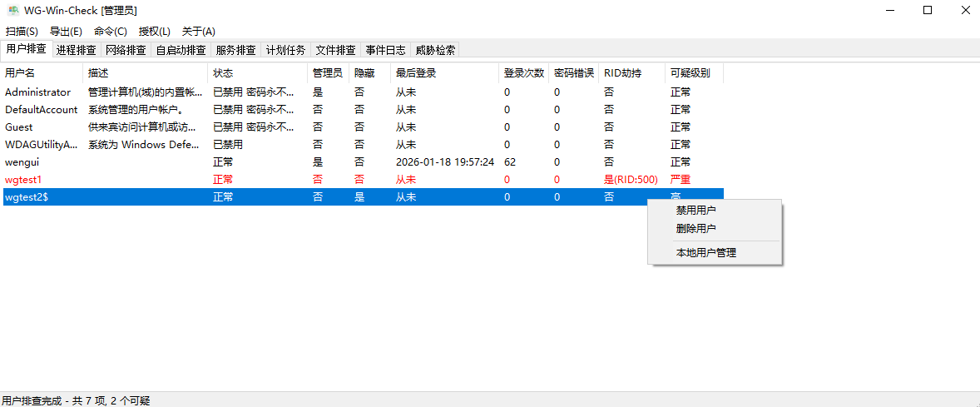The width and height of the screenshot is (980, 407).
Task: Maximize the WG-Win-Check window
Action: pos(928,10)
